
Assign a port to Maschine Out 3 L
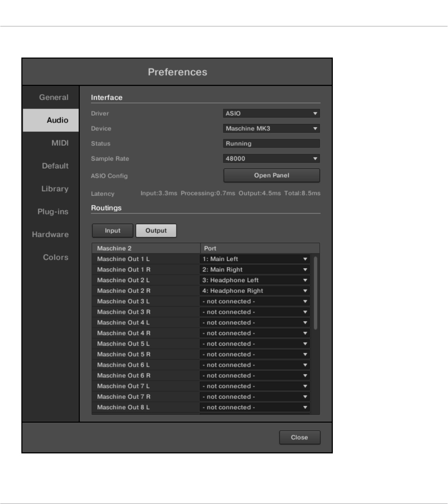point(255,302)
